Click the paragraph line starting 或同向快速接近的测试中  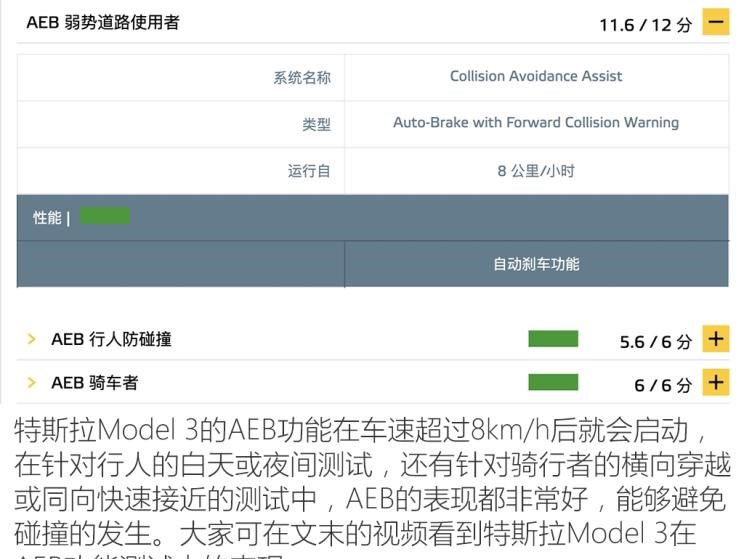[x=370, y=499]
